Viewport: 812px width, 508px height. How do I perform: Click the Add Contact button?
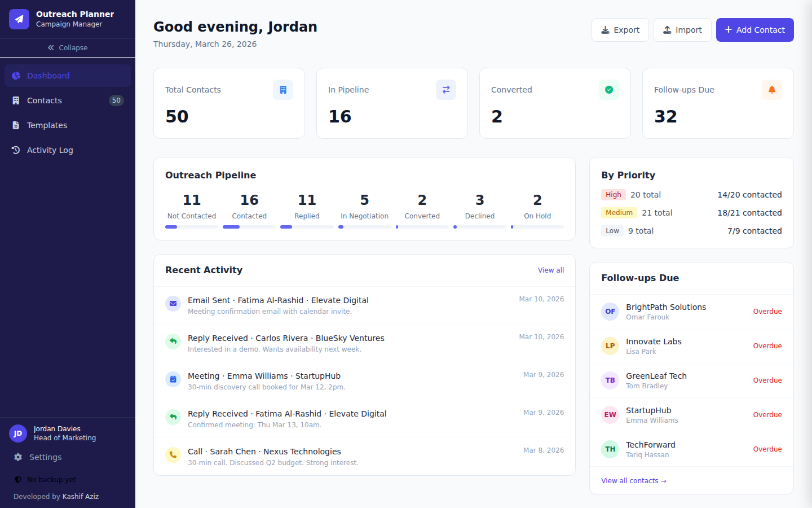click(x=754, y=29)
